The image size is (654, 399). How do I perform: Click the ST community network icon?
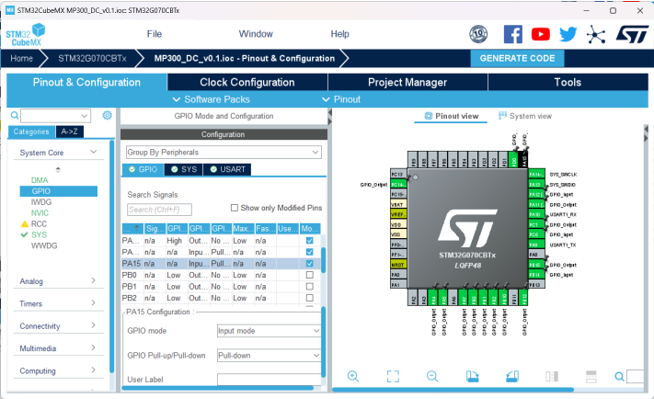[x=596, y=34]
